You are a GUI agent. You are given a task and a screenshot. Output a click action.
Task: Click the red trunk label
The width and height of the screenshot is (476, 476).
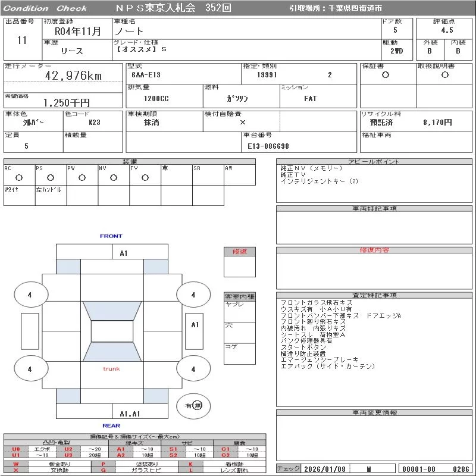[111, 369]
